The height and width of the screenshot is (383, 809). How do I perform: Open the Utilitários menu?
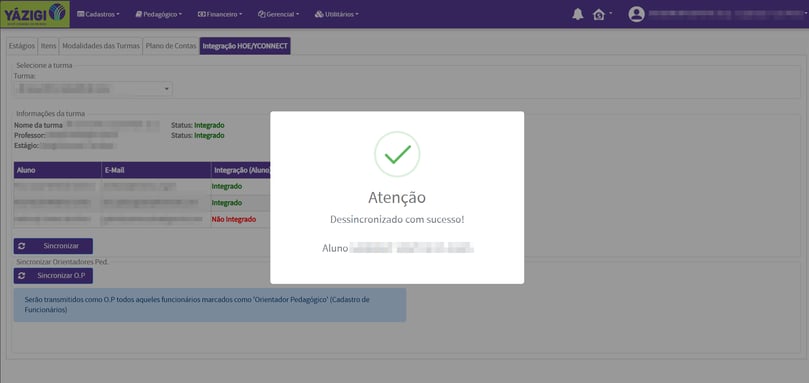(336, 14)
